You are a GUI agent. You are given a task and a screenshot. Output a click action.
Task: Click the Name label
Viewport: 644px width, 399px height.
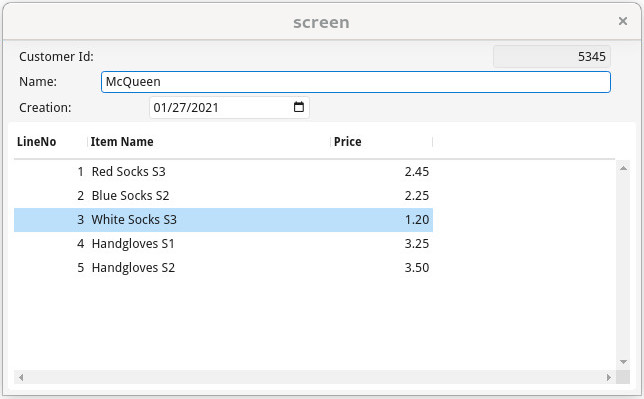(x=38, y=82)
